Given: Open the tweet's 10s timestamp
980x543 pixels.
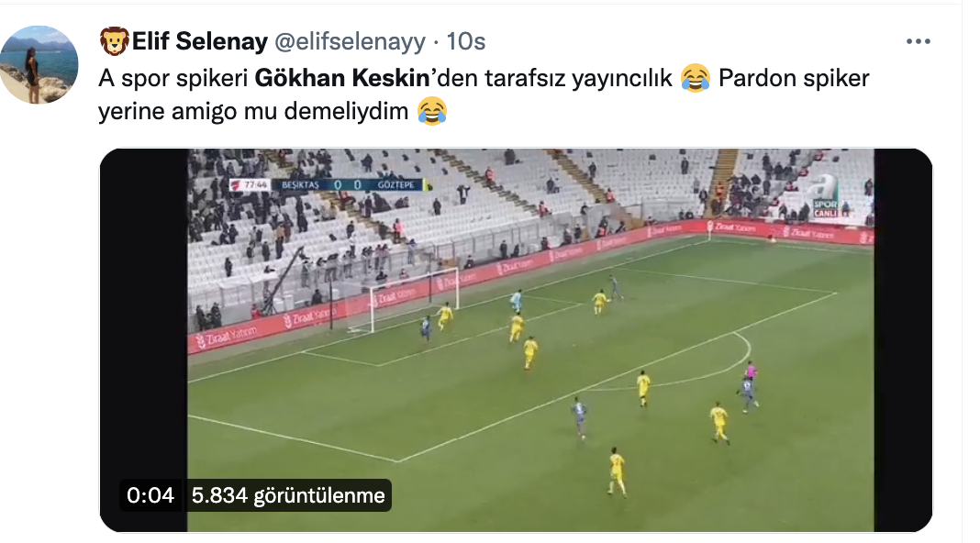Looking at the screenshot, I should pos(465,41).
